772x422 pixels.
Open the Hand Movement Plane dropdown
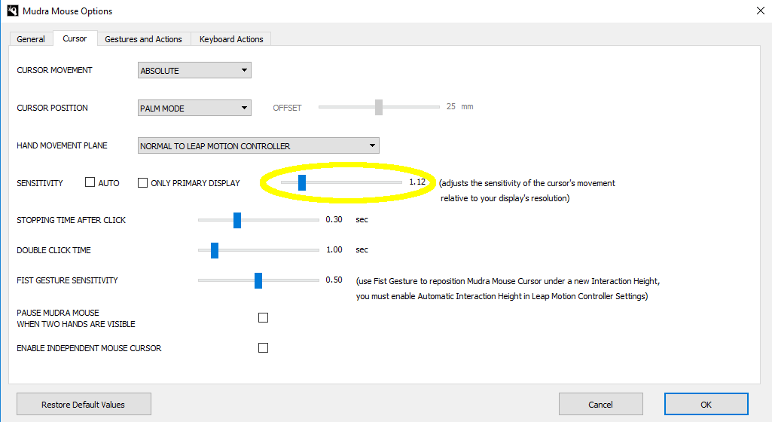tap(258, 146)
